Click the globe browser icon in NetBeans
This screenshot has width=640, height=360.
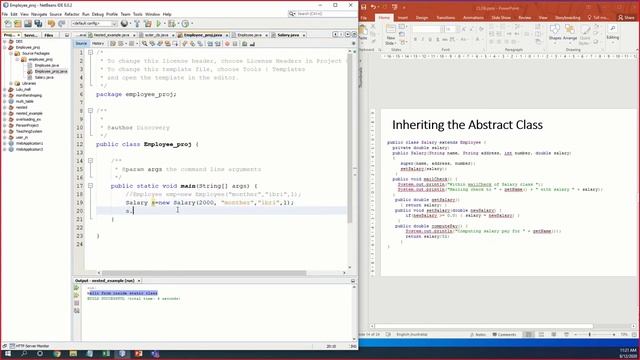[x=124, y=24]
